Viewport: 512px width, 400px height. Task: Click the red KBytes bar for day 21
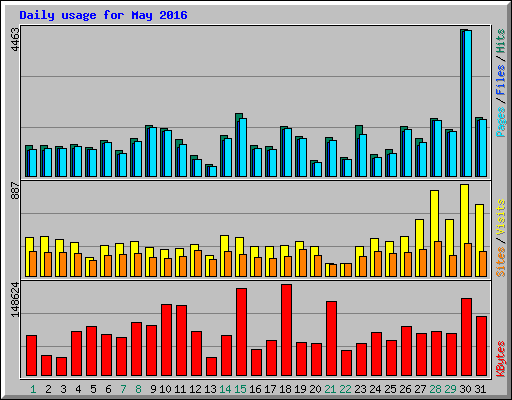tap(331, 339)
